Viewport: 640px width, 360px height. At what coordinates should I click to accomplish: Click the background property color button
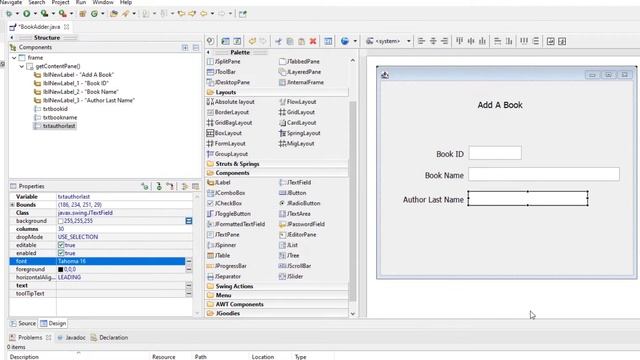coord(189,221)
